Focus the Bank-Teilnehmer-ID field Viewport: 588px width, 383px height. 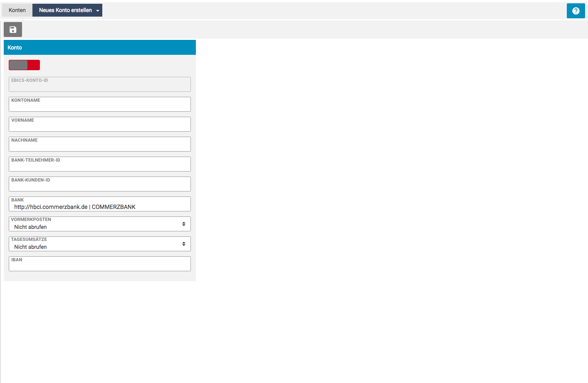100,164
